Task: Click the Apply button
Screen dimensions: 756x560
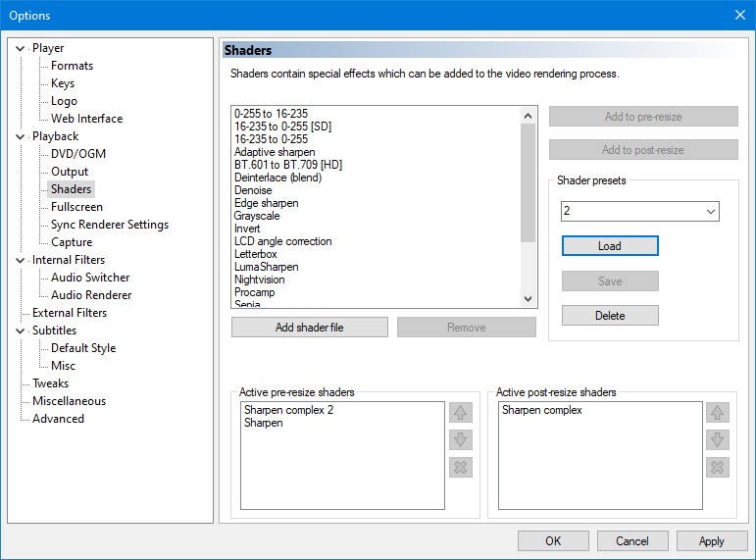Action: [712, 541]
